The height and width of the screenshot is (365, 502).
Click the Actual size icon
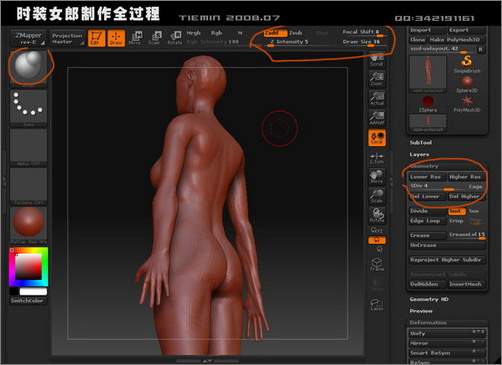(x=377, y=99)
